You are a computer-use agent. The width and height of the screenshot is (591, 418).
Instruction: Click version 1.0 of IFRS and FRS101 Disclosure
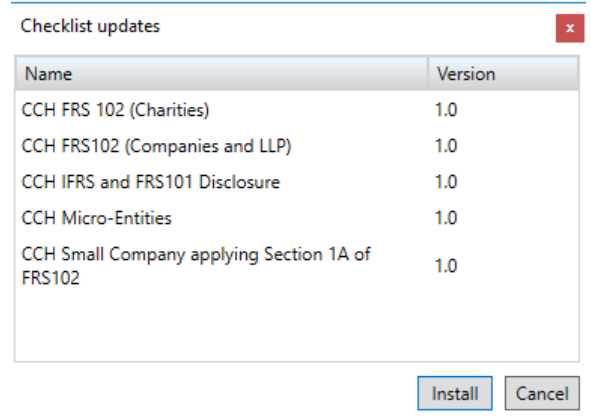(446, 182)
